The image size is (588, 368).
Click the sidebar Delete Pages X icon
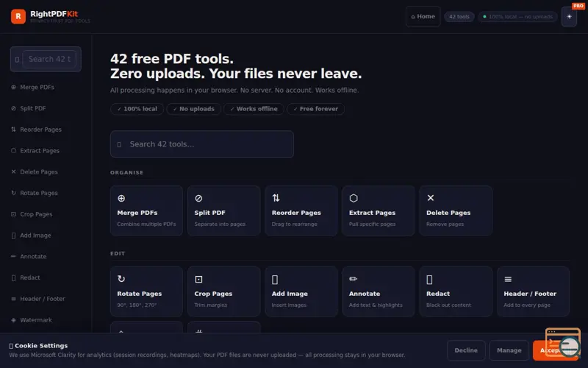(x=13, y=171)
